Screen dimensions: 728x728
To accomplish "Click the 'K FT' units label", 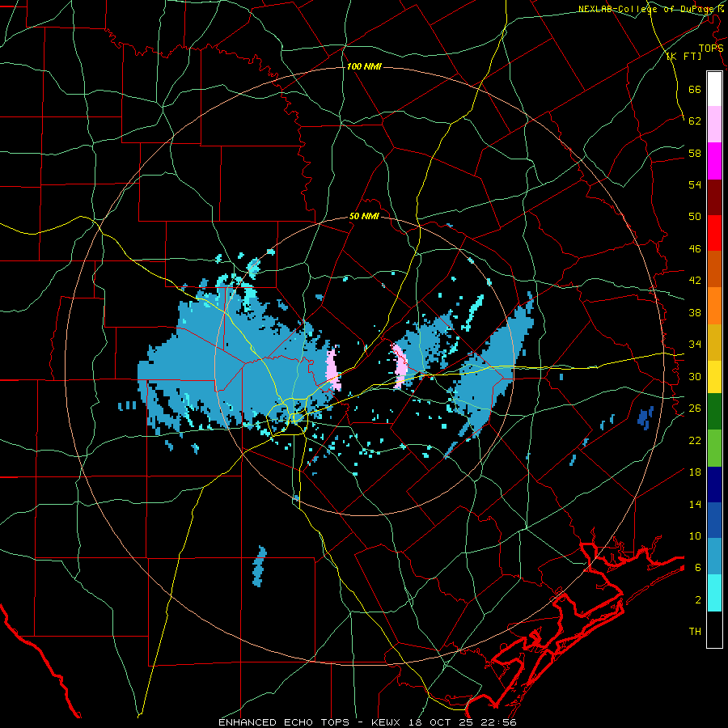I will click(684, 56).
